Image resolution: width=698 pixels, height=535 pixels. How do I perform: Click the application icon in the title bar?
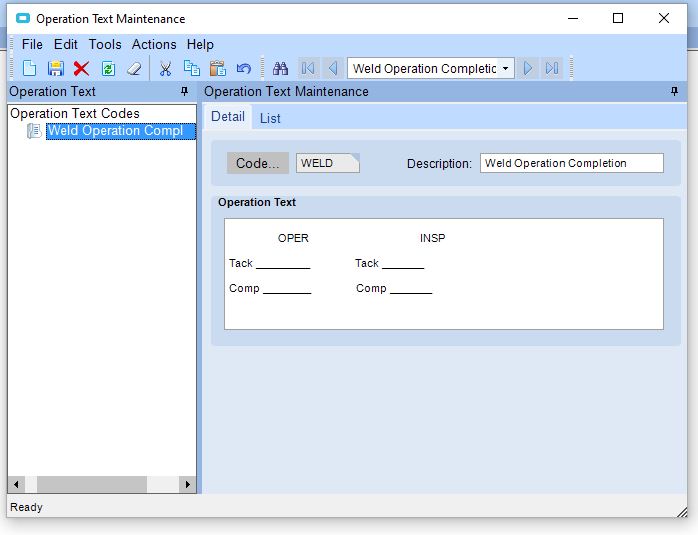(x=23, y=18)
